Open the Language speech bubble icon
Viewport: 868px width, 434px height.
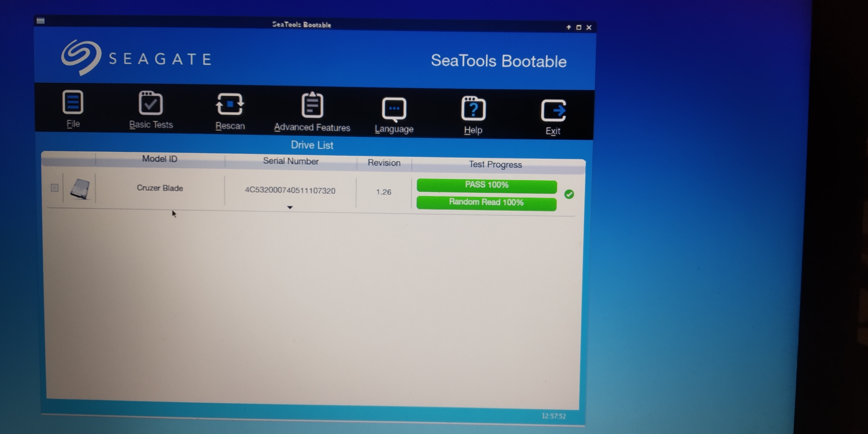[x=394, y=109]
